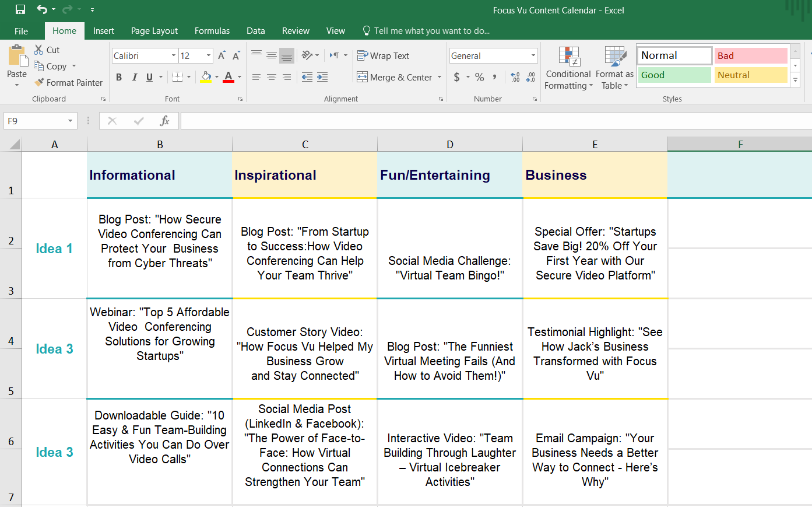Screen dimensions: 812x507
Task: Click into the formula bar
Action: tap(496, 121)
